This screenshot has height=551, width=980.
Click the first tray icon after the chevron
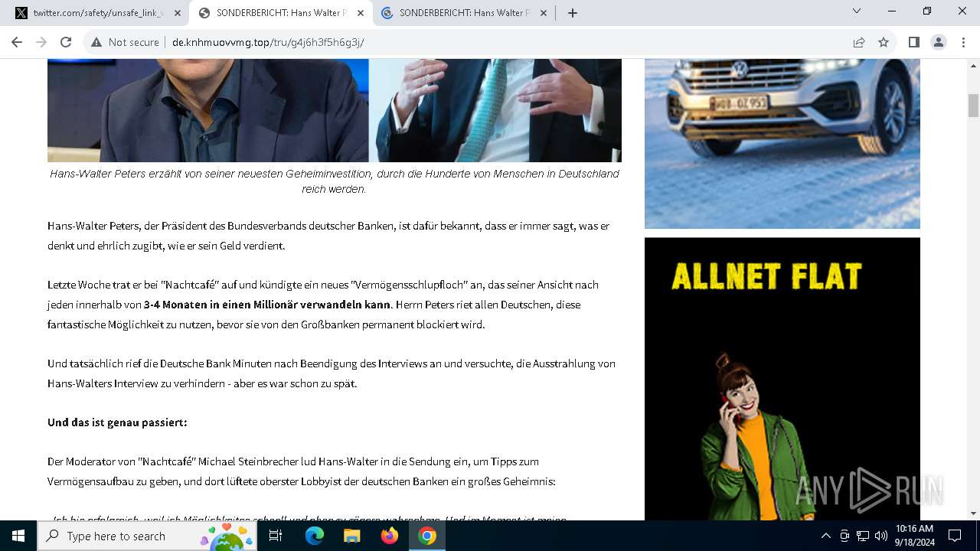(844, 536)
